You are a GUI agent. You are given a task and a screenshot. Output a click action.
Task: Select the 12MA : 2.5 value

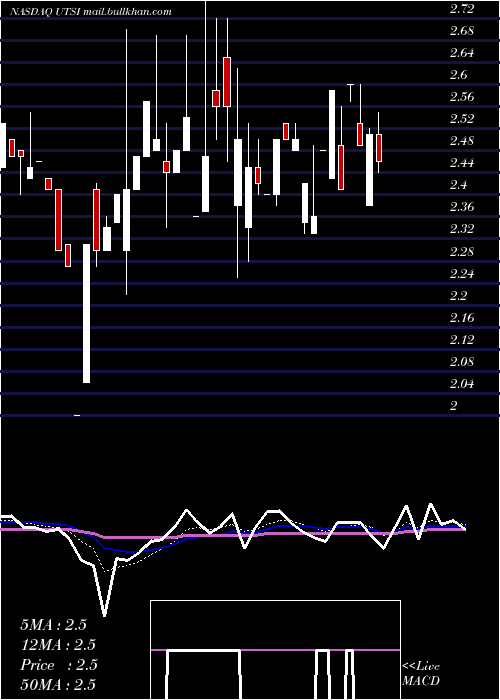[58, 645]
